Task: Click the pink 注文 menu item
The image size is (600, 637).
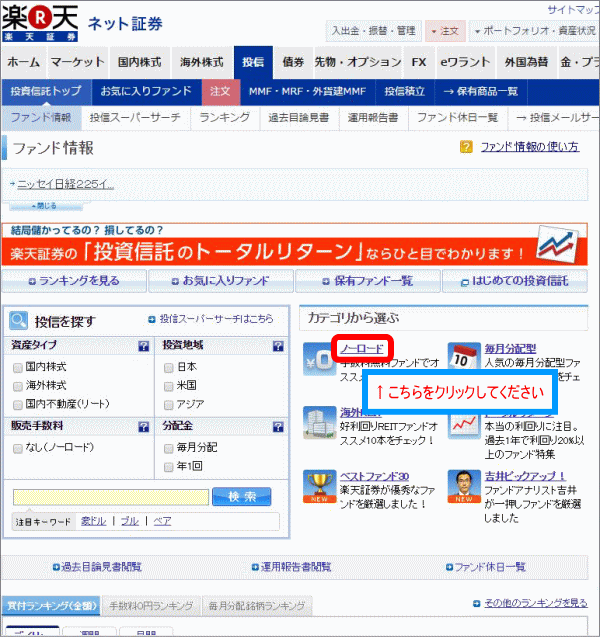Action: [221, 91]
